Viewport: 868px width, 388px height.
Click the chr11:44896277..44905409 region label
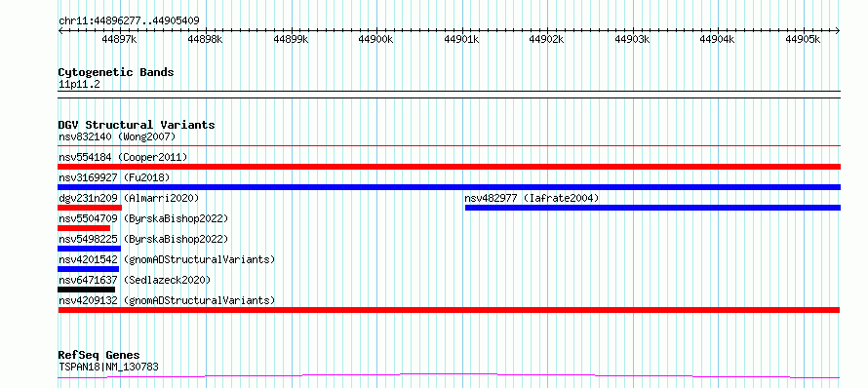tap(129, 21)
